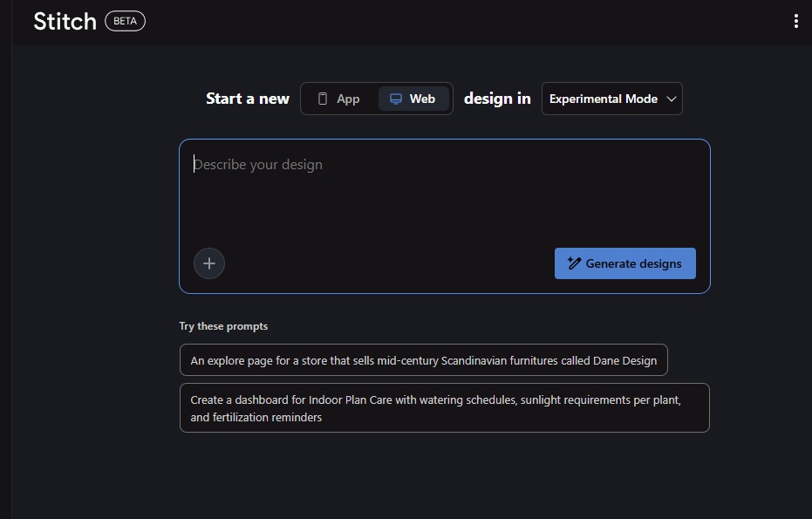The image size is (812, 519).
Task: Click the monitor icon for Web
Action: 396,99
